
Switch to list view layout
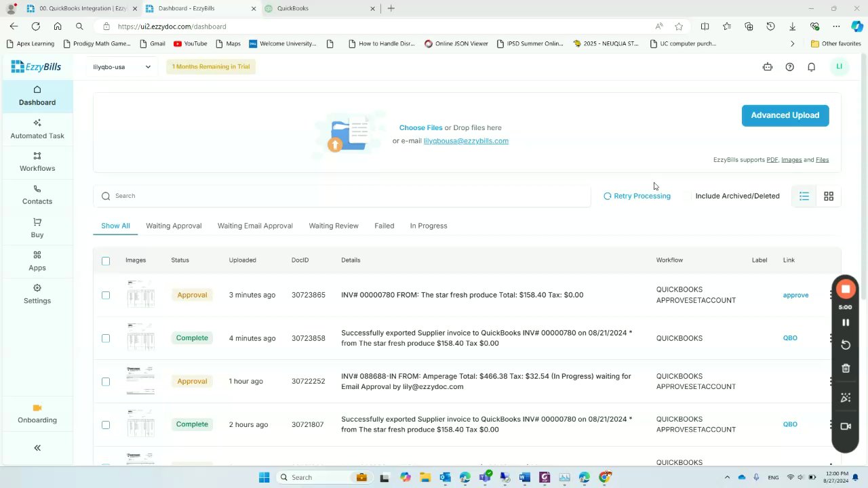(804, 196)
